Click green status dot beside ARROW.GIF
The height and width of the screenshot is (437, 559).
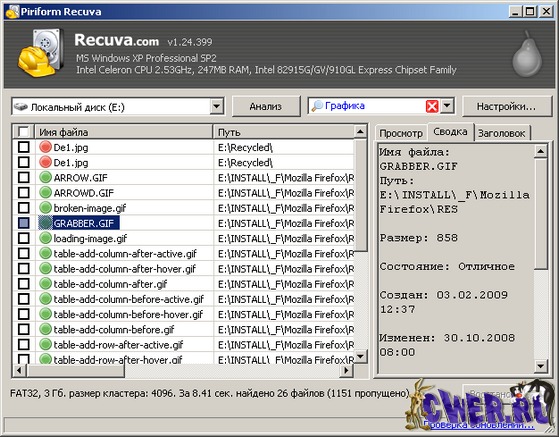[46, 177]
